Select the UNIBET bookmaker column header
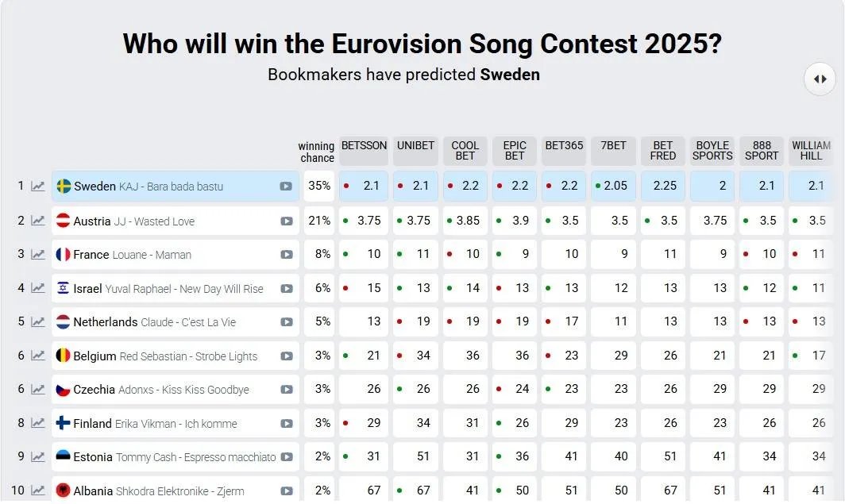845x504 pixels. click(415, 151)
